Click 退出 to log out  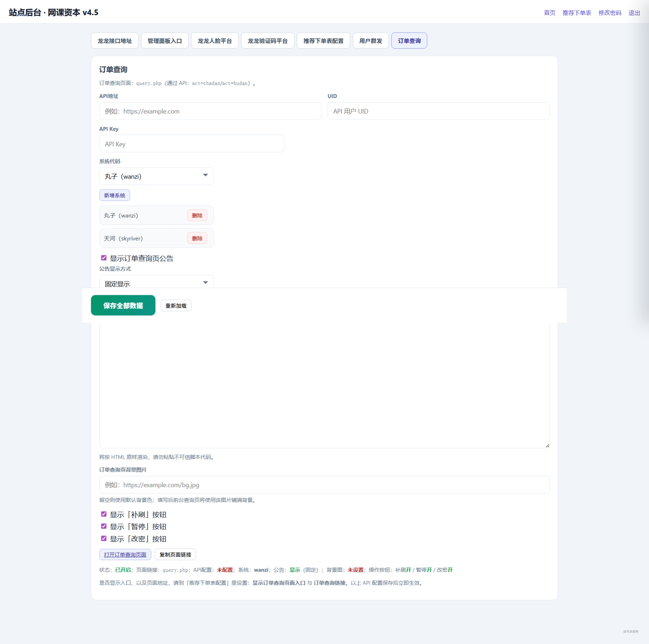(x=634, y=13)
